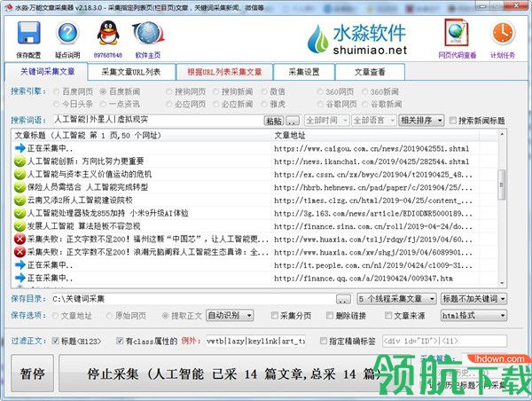
Task: Click the exact tag input field
Action: (x=444, y=341)
